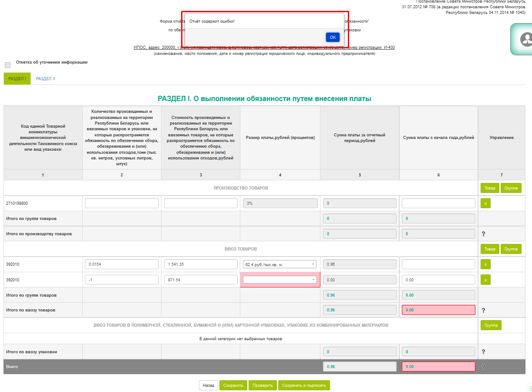This screenshot has width=532, height=392.
Task: Click Сохранить и подписать button
Action: (x=304, y=385)
